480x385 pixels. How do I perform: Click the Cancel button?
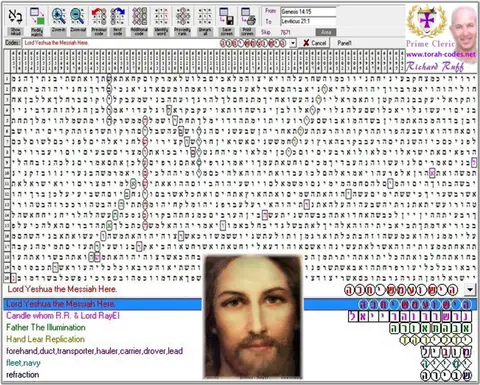(314, 43)
